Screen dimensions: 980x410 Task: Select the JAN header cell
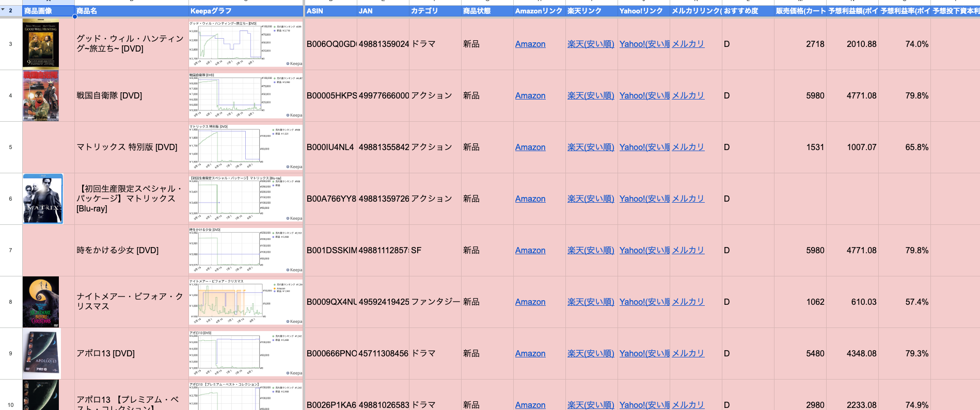click(383, 11)
